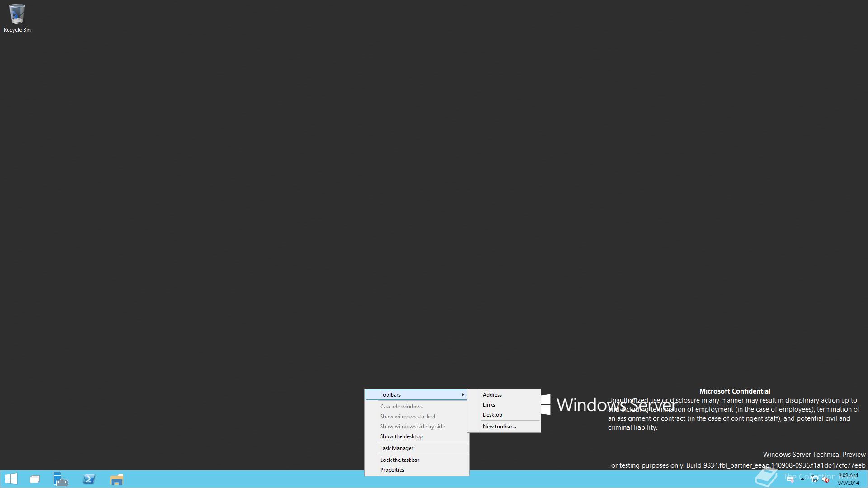This screenshot has width=868, height=488.
Task: Enable the Address toolbar
Action: tap(504, 395)
